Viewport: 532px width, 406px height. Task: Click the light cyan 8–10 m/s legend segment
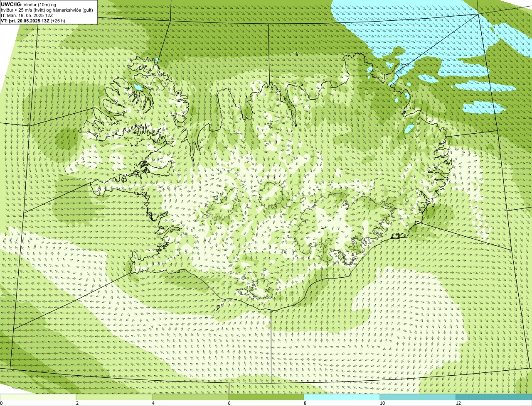(x=342, y=397)
